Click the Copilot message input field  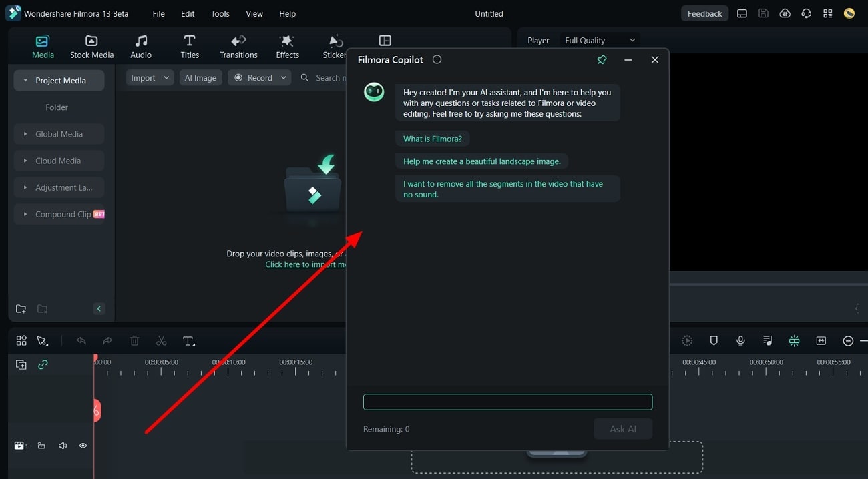507,402
